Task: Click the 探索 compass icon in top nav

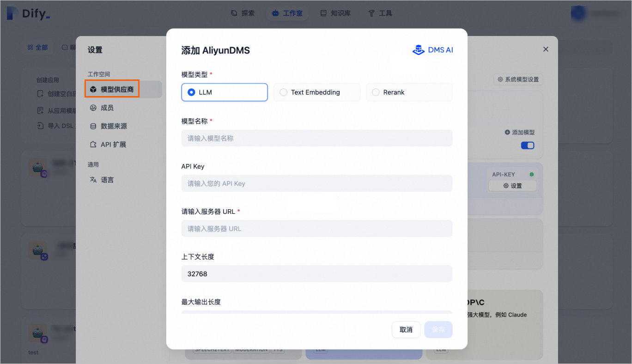Action: click(234, 13)
